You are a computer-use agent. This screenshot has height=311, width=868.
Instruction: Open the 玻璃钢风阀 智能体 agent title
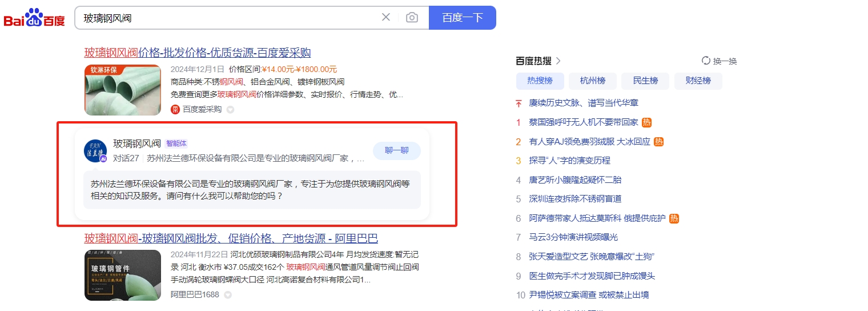tap(137, 143)
